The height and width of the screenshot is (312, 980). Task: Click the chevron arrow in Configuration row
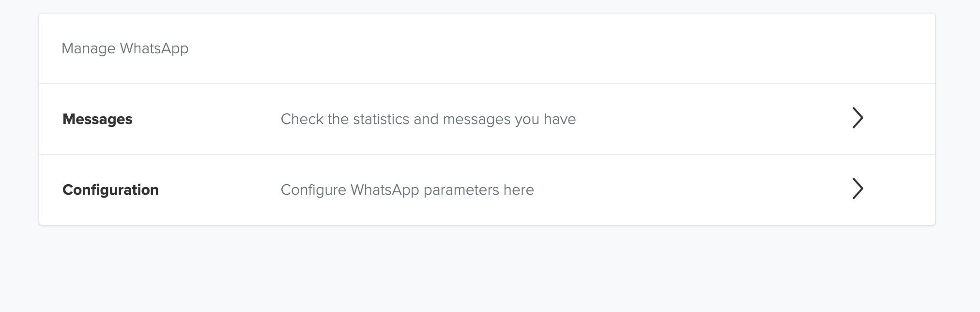pos(857,189)
